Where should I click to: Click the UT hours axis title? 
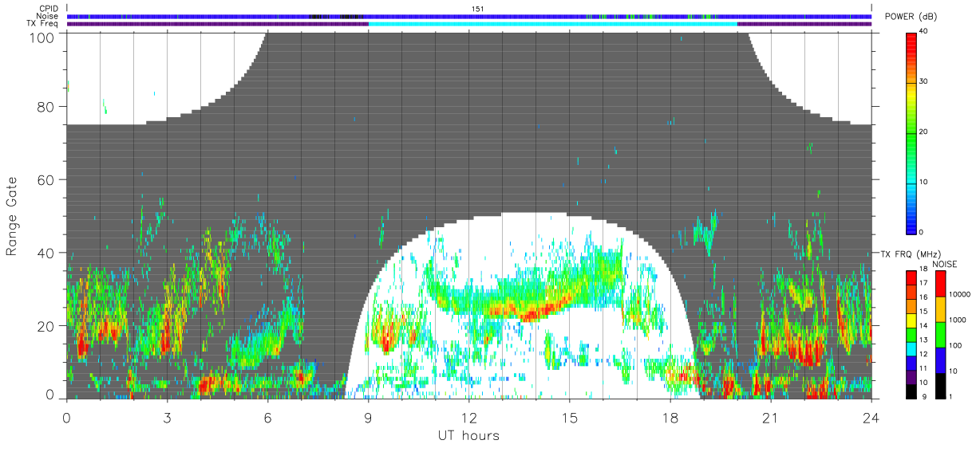pos(468,436)
